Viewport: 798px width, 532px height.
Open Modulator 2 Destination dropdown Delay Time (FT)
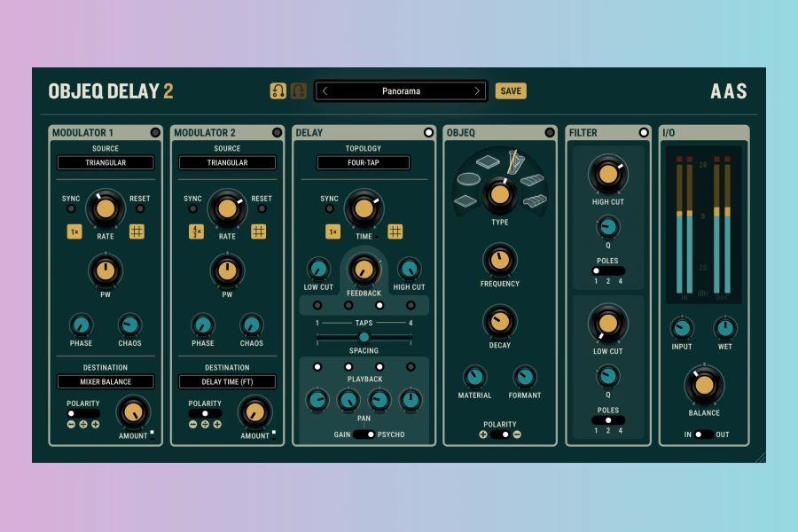click(x=227, y=382)
